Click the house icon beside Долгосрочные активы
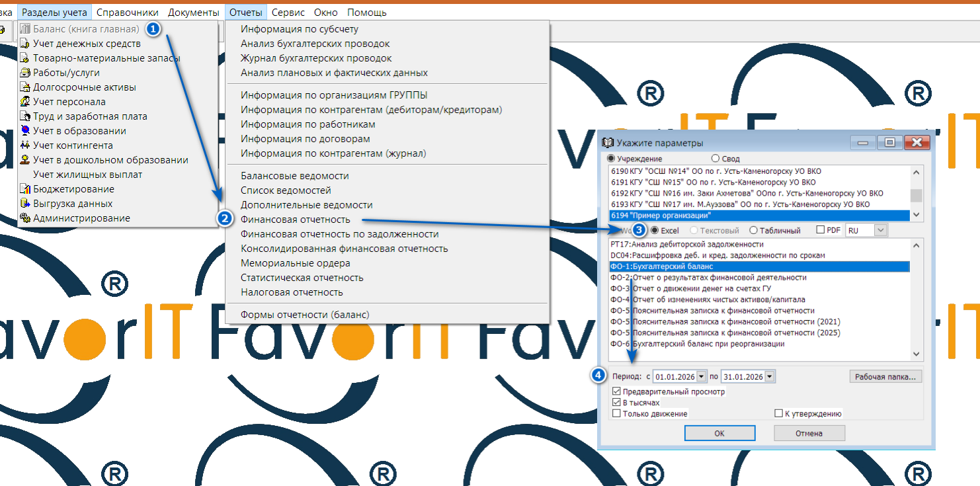Screen dimensions: 980x486 pos(25,87)
